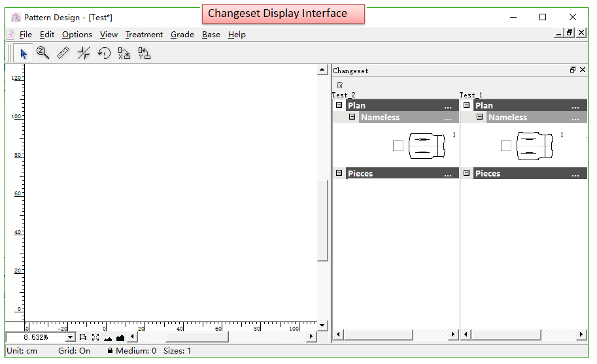Activate the zoom magnifier tool
Viewport: 597px width, 364px height.
pyautogui.click(x=43, y=54)
